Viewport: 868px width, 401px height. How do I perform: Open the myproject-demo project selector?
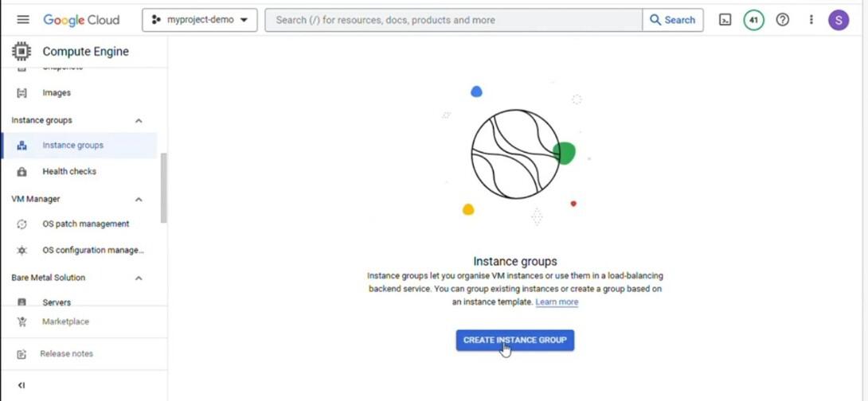(200, 20)
